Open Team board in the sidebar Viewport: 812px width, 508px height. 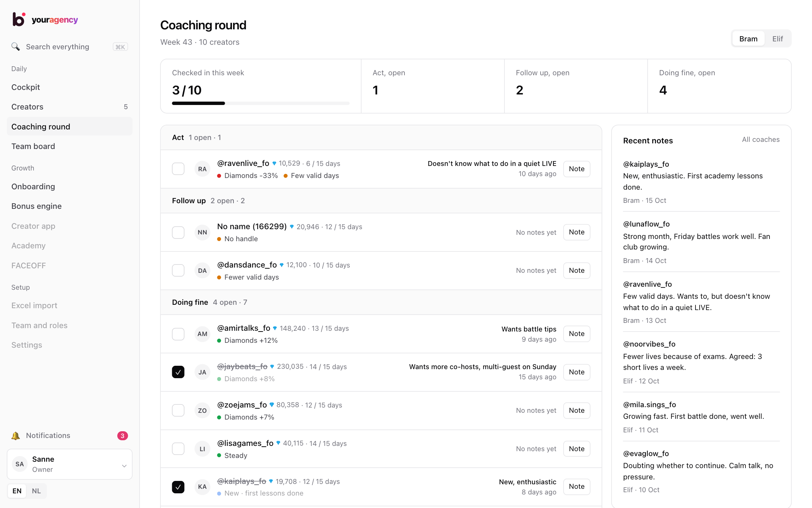[x=70, y=146]
